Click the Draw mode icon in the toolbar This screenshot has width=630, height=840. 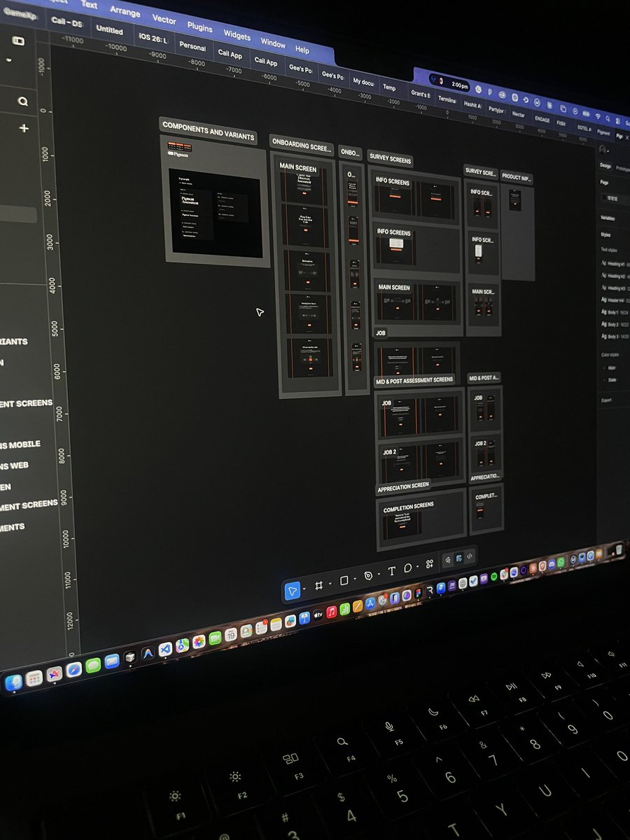point(448,559)
